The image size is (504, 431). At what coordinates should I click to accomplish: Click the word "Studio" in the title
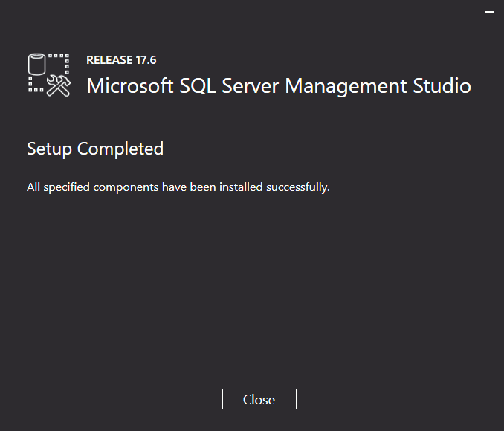click(442, 85)
